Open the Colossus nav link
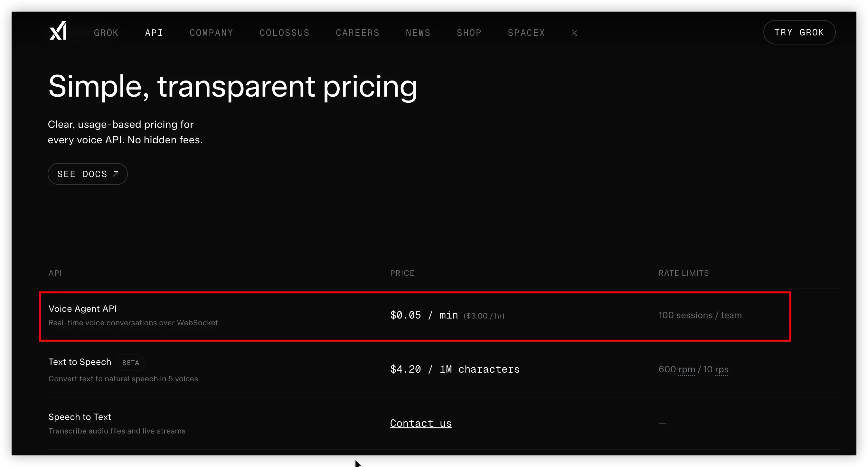This screenshot has width=868, height=467. click(x=284, y=33)
